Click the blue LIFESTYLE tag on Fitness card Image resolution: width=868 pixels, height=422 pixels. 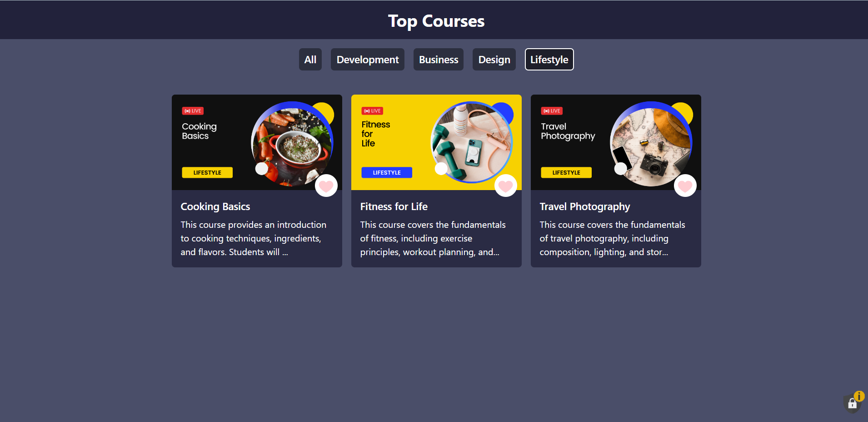click(387, 173)
